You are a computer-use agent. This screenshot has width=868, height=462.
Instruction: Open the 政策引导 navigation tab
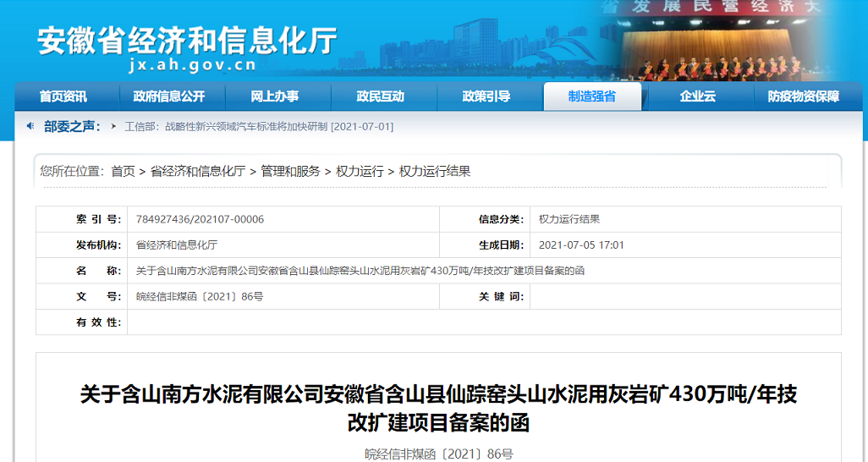pos(486,96)
